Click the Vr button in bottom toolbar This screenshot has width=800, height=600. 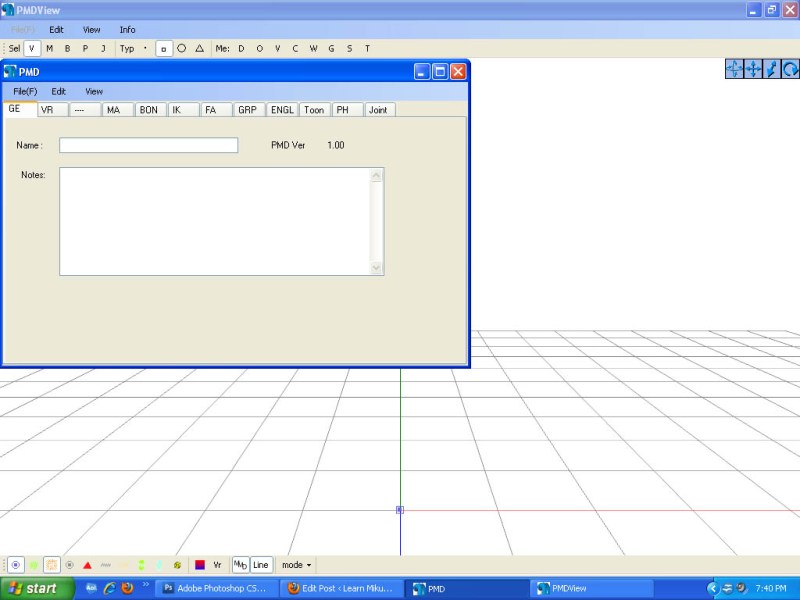[217, 565]
